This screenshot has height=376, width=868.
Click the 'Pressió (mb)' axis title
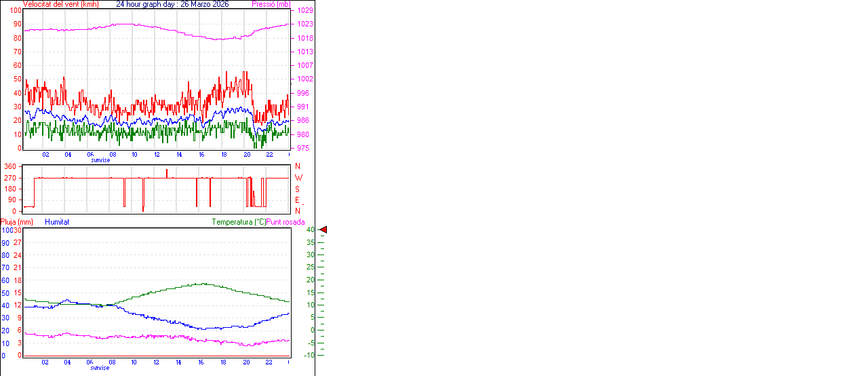pyautogui.click(x=271, y=4)
